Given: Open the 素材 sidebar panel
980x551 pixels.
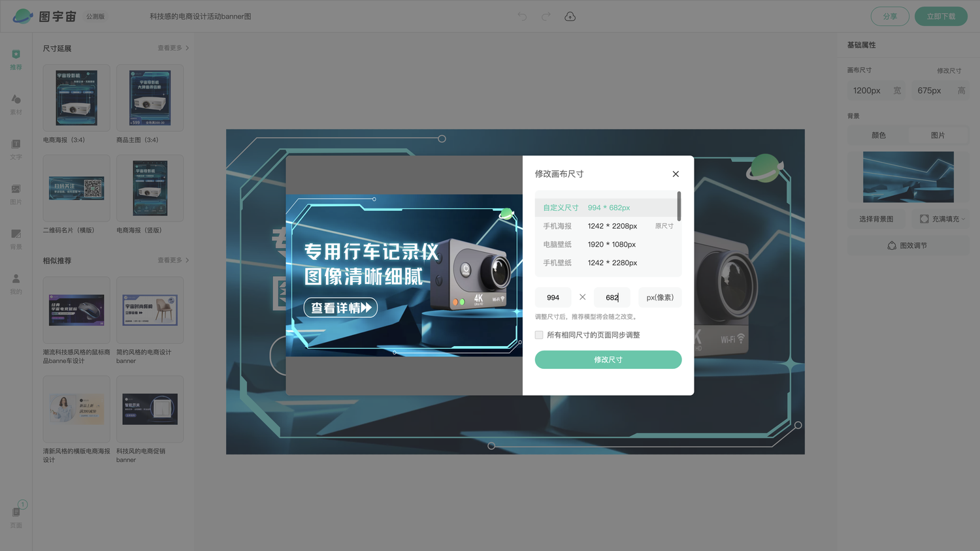Looking at the screenshot, I should [16, 104].
